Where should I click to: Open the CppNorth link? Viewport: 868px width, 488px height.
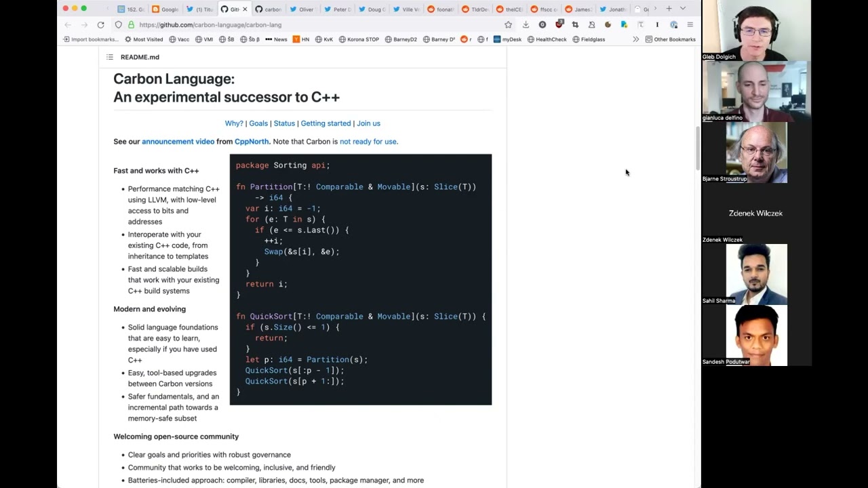coord(252,142)
